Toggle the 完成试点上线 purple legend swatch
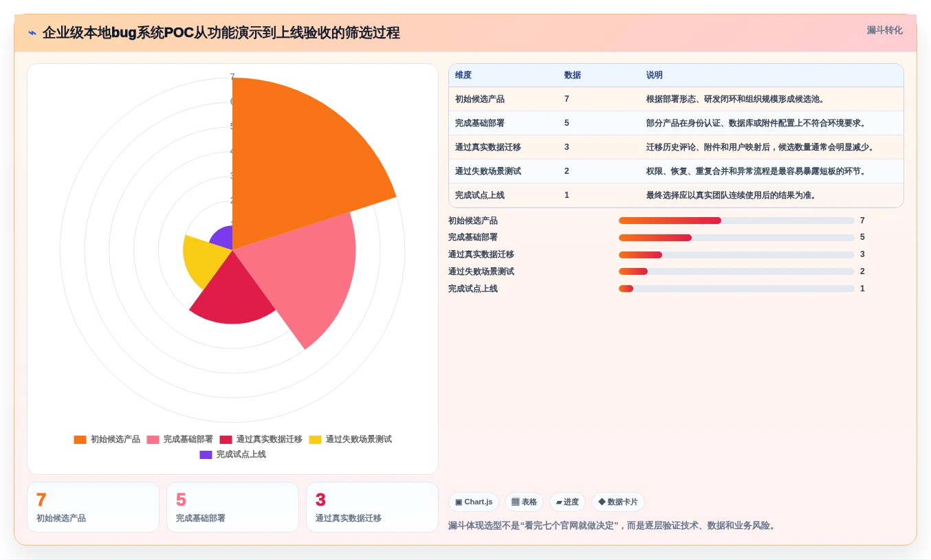Viewport: 931px width, 560px height. 206,454
